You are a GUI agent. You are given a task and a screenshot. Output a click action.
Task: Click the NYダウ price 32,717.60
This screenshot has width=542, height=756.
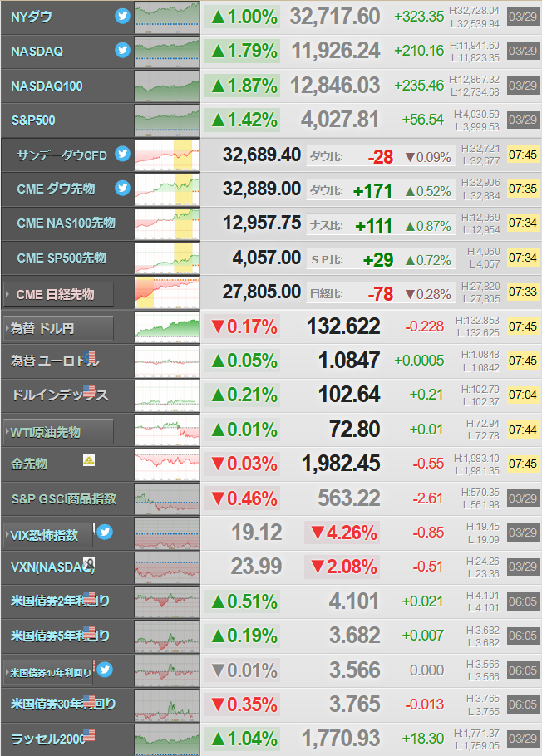[x=335, y=17]
